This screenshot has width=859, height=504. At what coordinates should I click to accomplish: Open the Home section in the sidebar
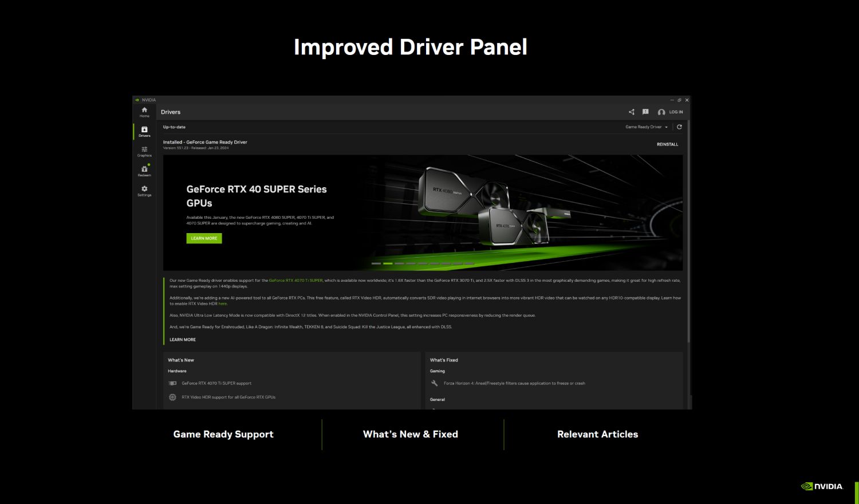[144, 112]
